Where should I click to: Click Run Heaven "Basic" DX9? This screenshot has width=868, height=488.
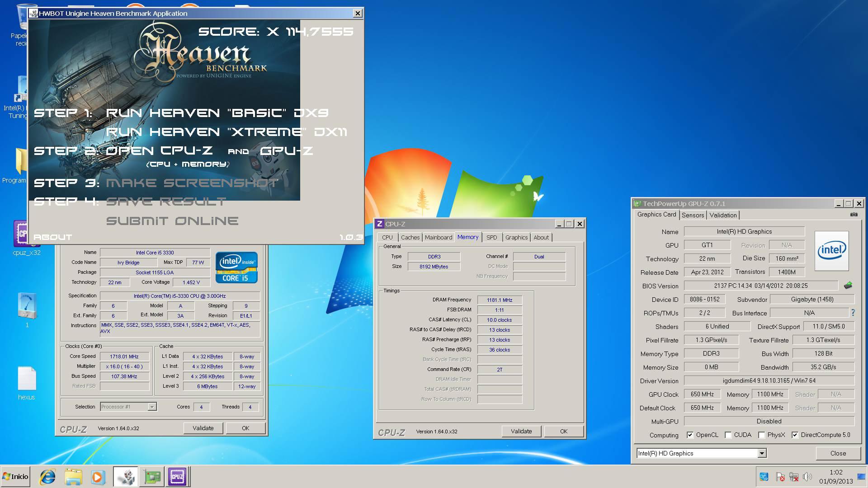(217, 113)
